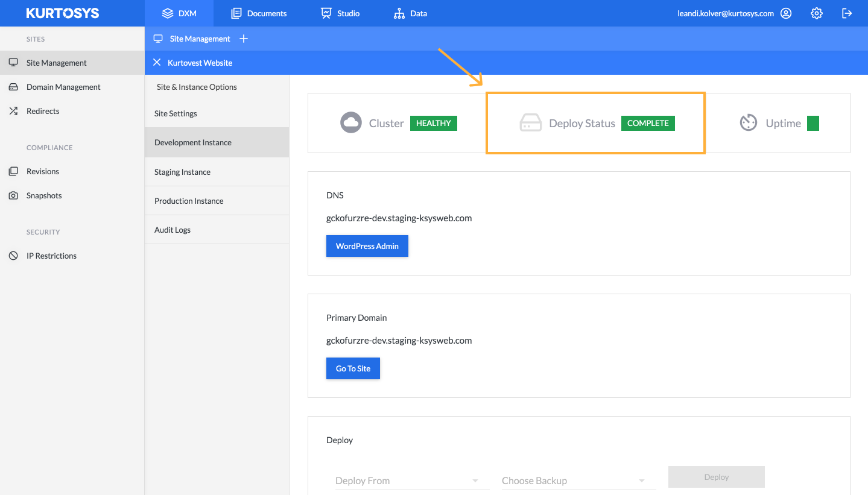Select Staging Instance option
The image size is (868, 495).
(x=217, y=172)
